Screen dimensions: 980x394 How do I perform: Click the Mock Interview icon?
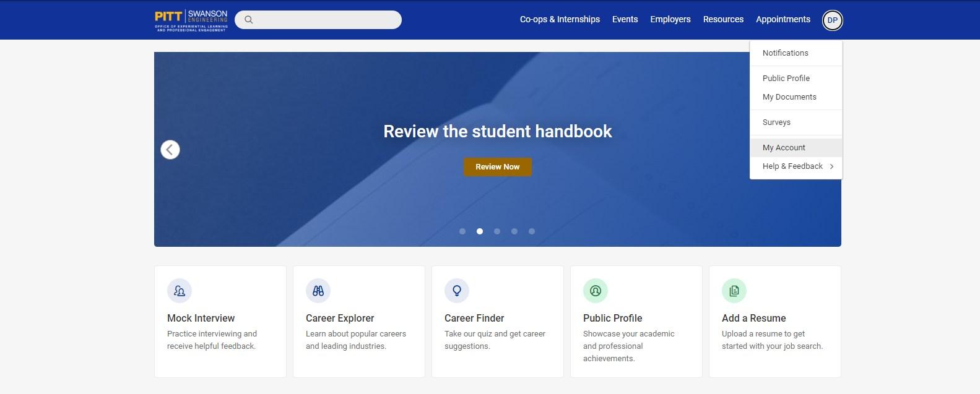(180, 291)
